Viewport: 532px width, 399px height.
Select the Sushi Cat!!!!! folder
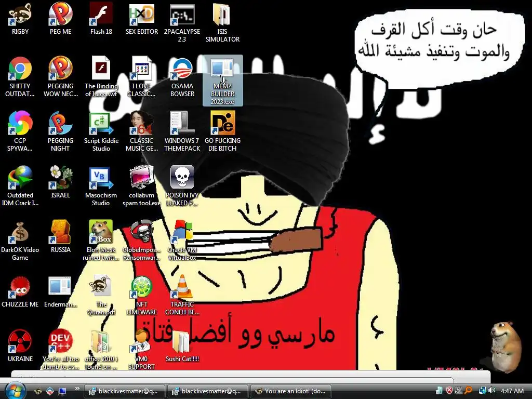pyautogui.click(x=182, y=346)
